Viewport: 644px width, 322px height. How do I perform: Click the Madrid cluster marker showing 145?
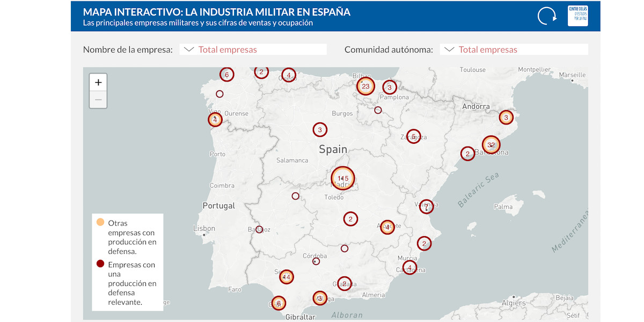tap(343, 178)
